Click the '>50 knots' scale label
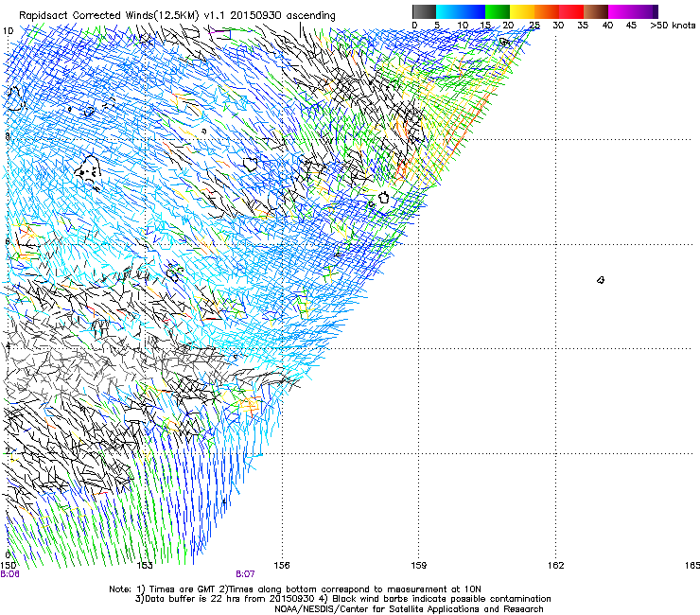This screenshot has height=615, width=700. [673, 26]
